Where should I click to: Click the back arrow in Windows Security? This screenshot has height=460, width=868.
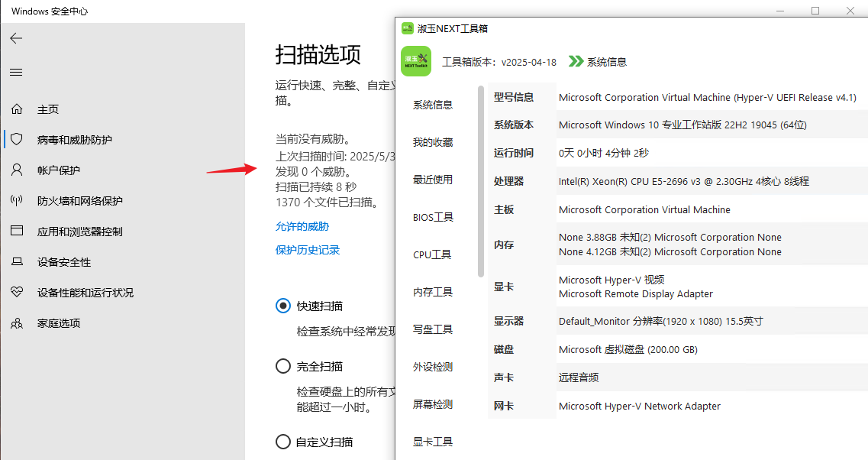tap(16, 38)
